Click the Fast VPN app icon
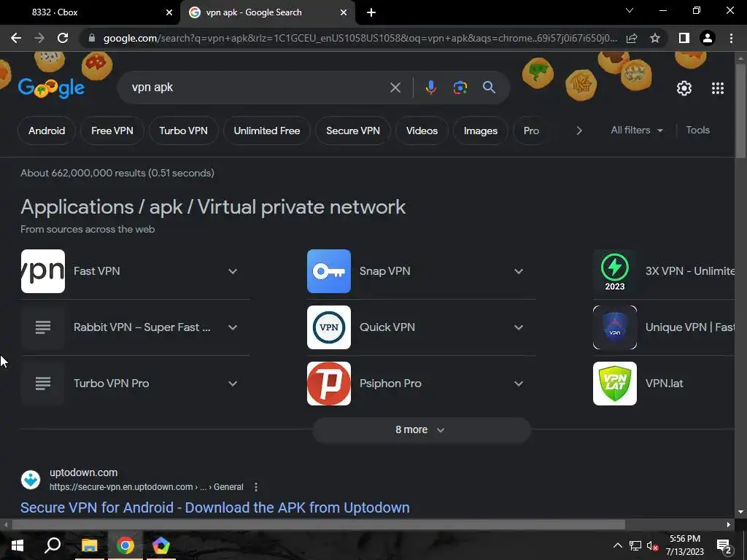Screen dimensions: 747x560 point(43,271)
